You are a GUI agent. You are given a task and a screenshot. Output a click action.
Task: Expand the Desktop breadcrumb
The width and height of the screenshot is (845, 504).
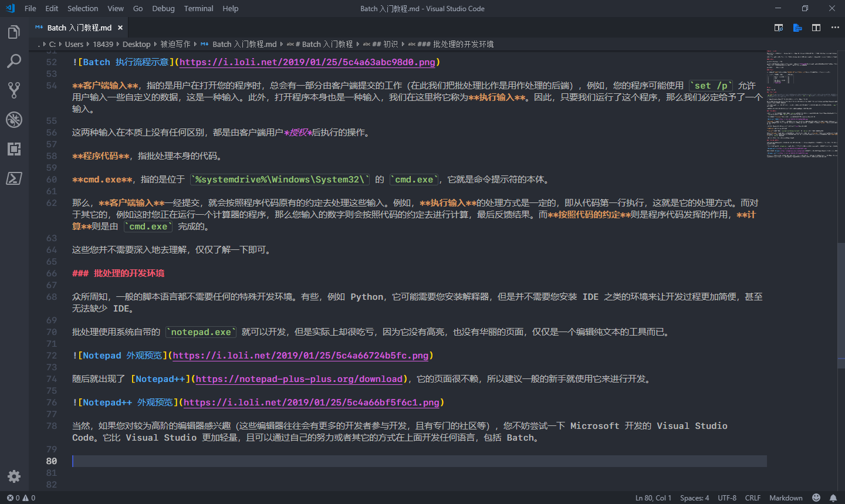point(137,44)
